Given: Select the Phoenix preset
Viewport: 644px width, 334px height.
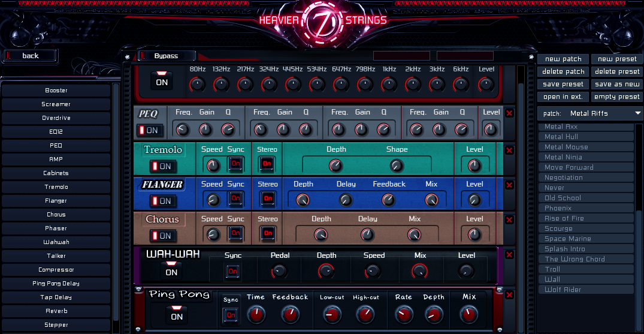Looking at the screenshot, I should pyautogui.click(x=586, y=208).
